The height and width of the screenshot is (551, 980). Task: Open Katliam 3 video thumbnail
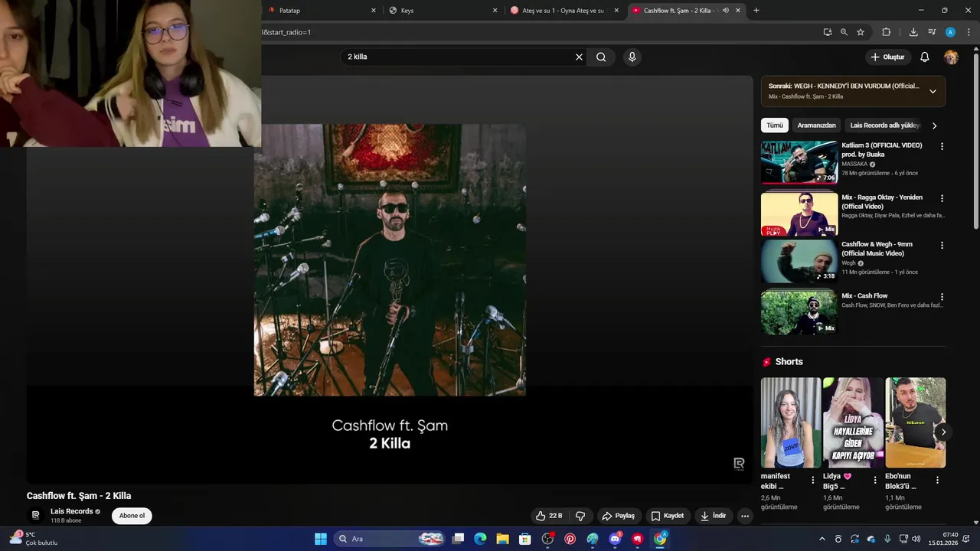799,162
